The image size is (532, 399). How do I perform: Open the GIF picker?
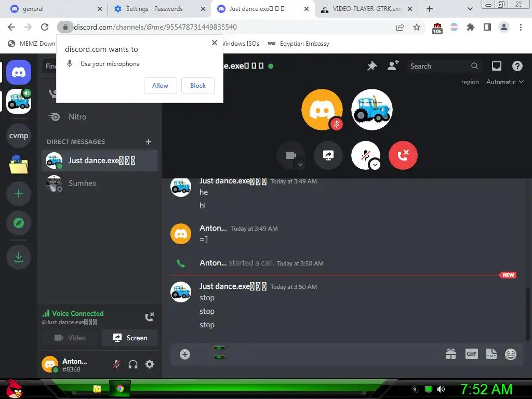472,354
